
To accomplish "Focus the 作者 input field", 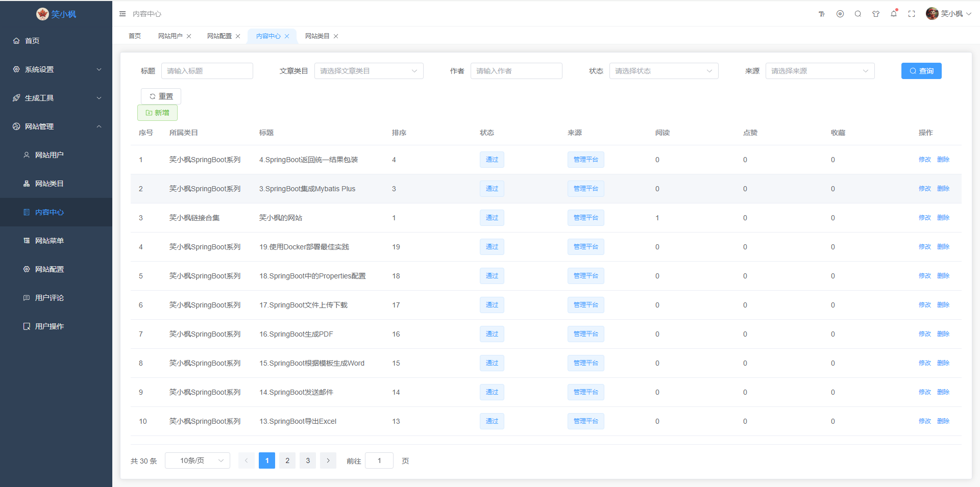I will pos(517,71).
